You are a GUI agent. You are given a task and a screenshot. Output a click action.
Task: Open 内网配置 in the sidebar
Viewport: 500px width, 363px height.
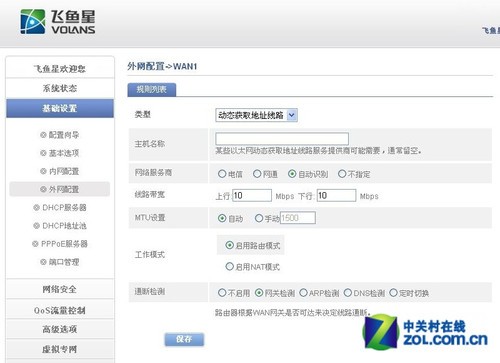click(x=64, y=171)
